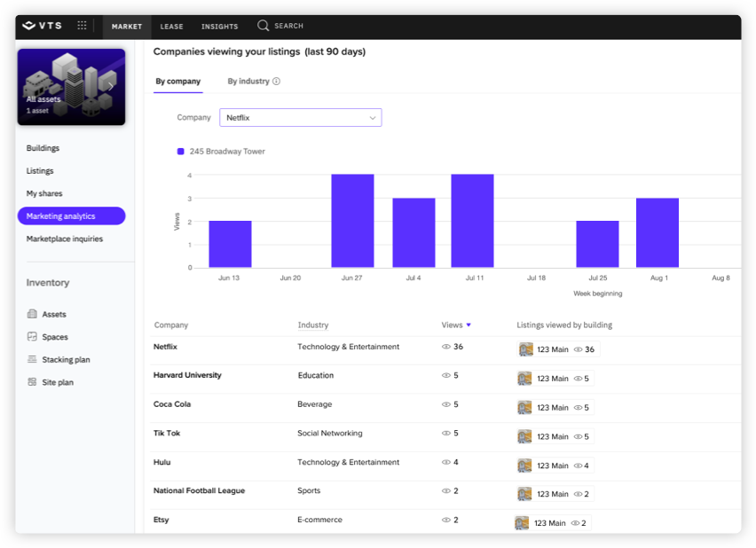Click the eye icon in Tik Tok views
The width and height of the screenshot is (756, 548).
click(x=446, y=433)
